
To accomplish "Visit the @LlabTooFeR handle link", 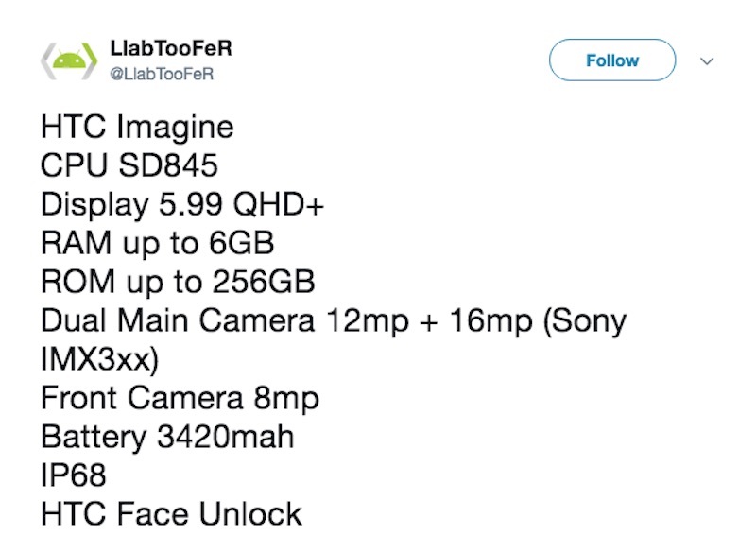I will tap(162, 74).
